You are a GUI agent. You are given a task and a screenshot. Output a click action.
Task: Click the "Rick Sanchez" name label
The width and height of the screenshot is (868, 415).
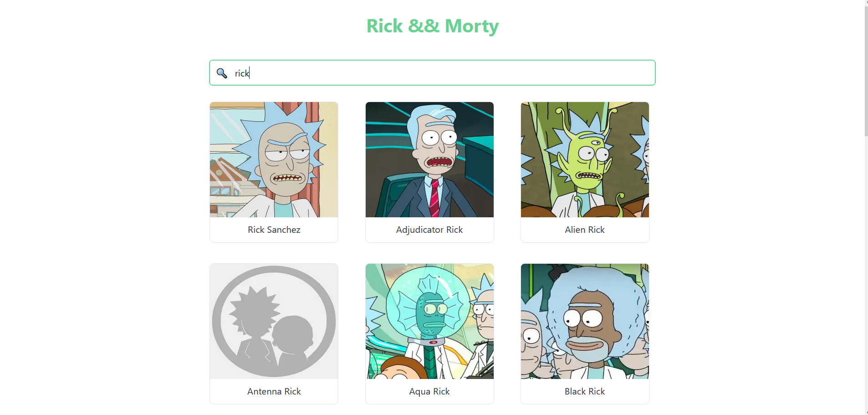[x=274, y=230]
